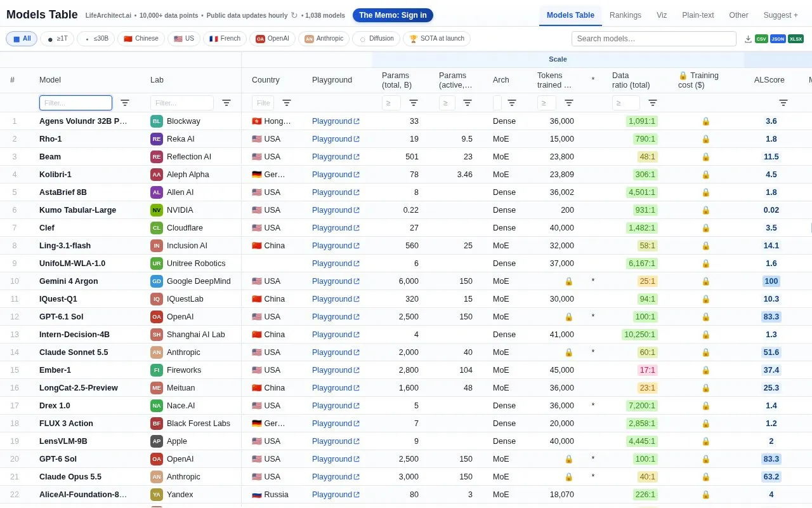Toggle the All filter chip
Viewport: 812px width, 508px height.
22,39
